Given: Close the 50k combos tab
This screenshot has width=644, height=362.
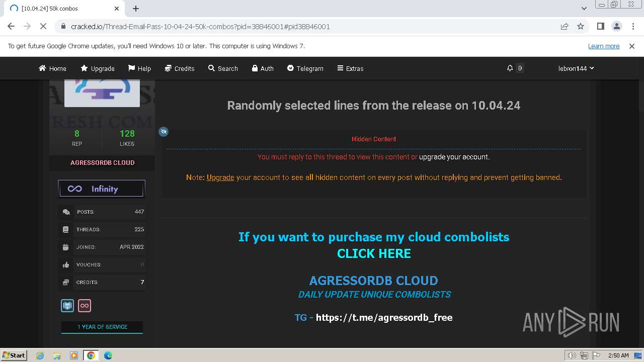Looking at the screenshot, I should click(x=117, y=9).
